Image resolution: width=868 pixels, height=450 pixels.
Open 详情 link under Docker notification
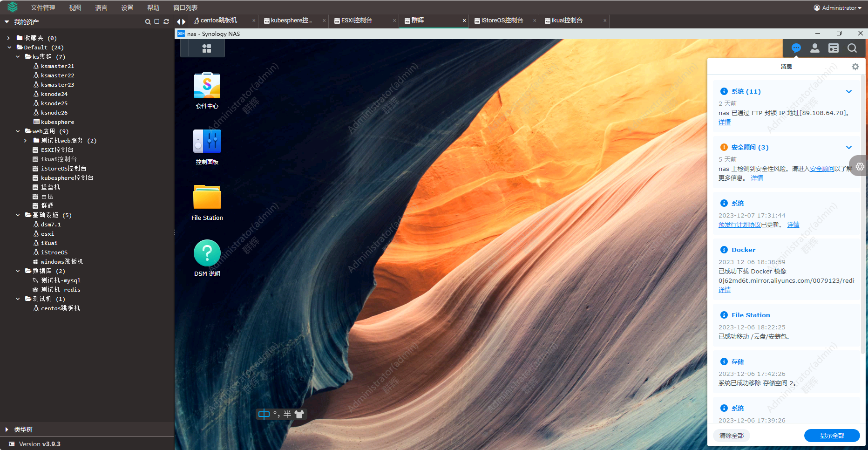click(x=725, y=290)
